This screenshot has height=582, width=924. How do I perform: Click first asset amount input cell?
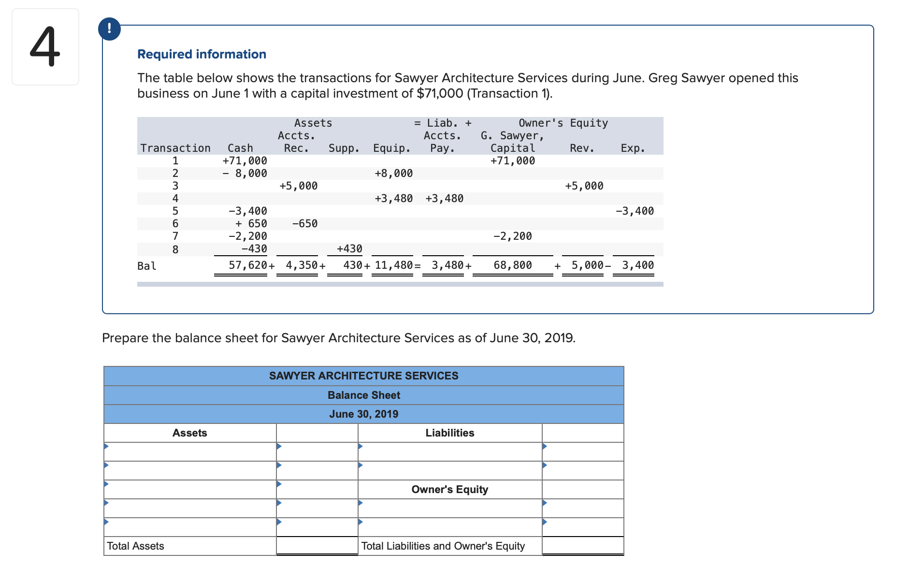point(317,452)
